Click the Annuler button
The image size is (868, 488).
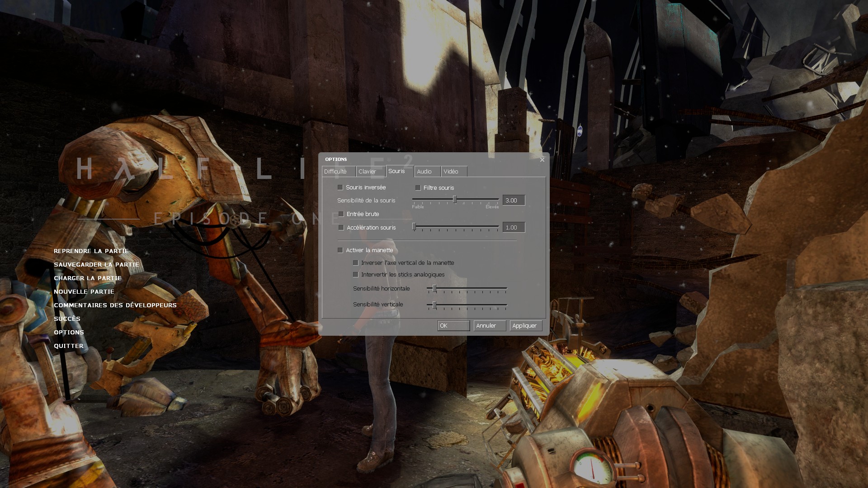489,326
